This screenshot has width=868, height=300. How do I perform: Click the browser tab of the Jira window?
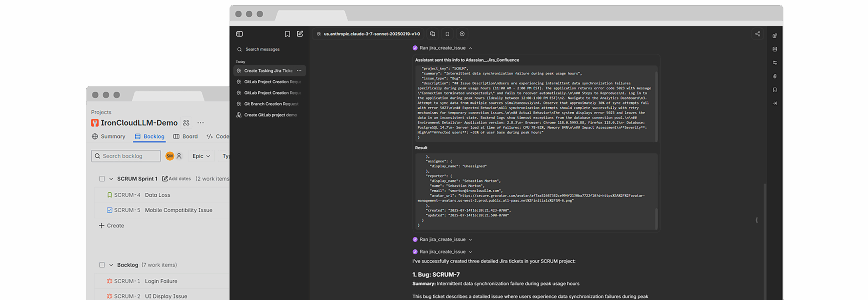pyautogui.click(x=169, y=96)
